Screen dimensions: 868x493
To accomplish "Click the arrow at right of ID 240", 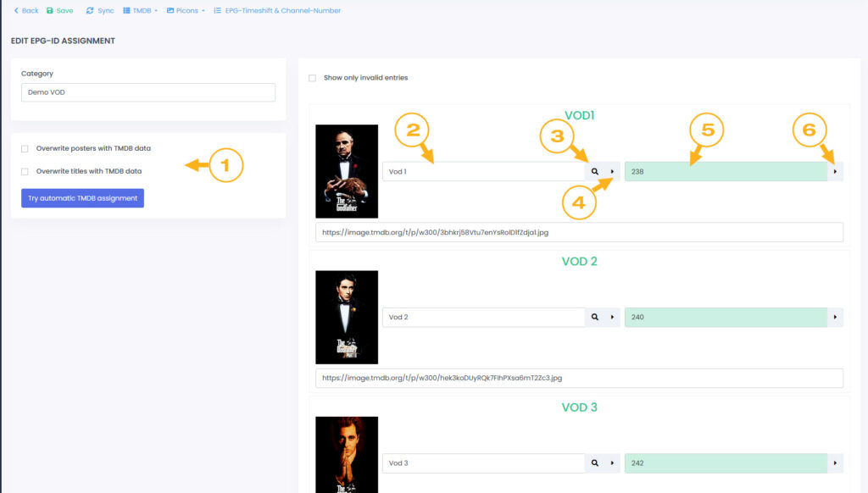I will coord(835,318).
